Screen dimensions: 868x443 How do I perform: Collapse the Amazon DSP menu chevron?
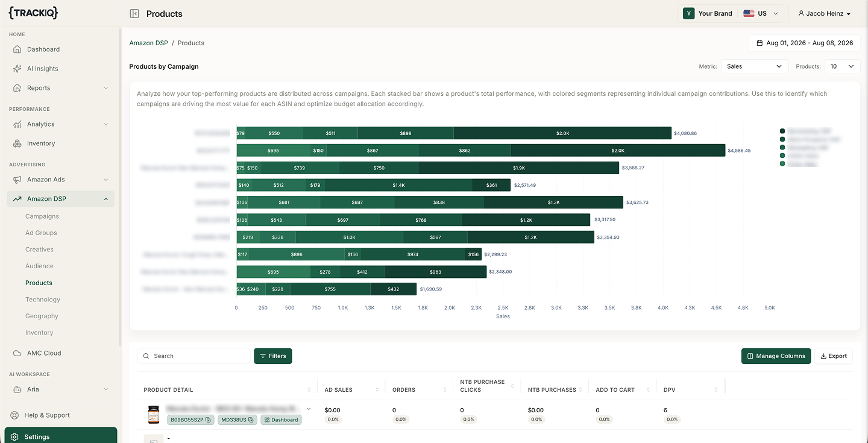click(106, 199)
